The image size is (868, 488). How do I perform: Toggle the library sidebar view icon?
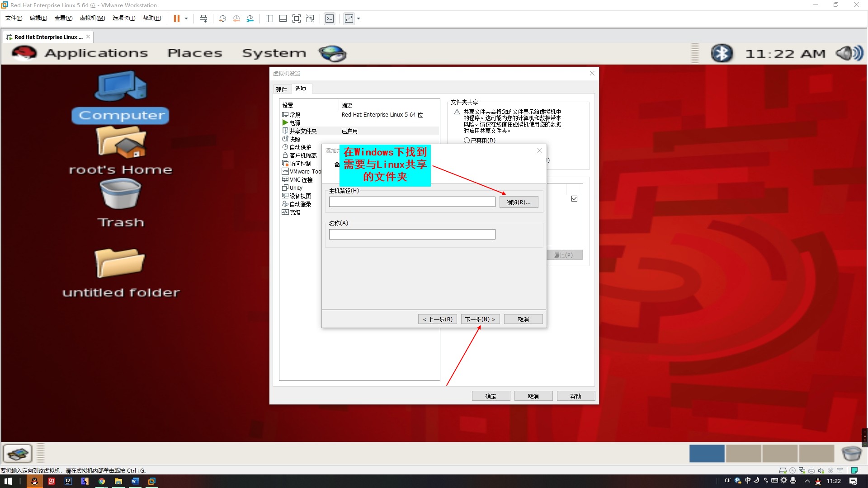(269, 19)
